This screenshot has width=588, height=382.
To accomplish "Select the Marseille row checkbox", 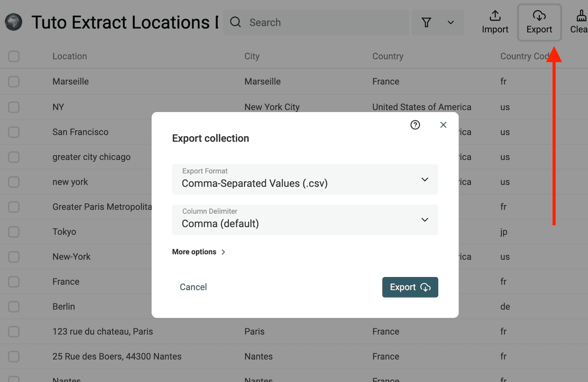I will (x=14, y=81).
